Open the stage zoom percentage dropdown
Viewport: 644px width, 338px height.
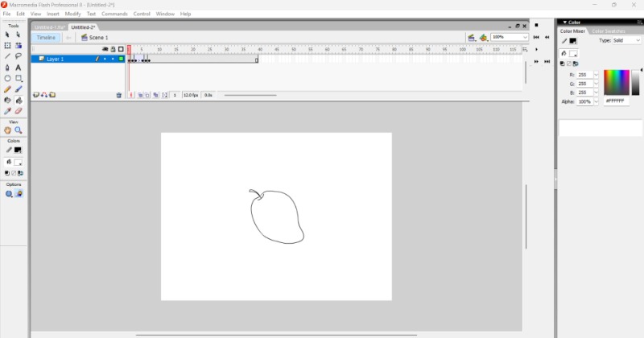click(525, 37)
